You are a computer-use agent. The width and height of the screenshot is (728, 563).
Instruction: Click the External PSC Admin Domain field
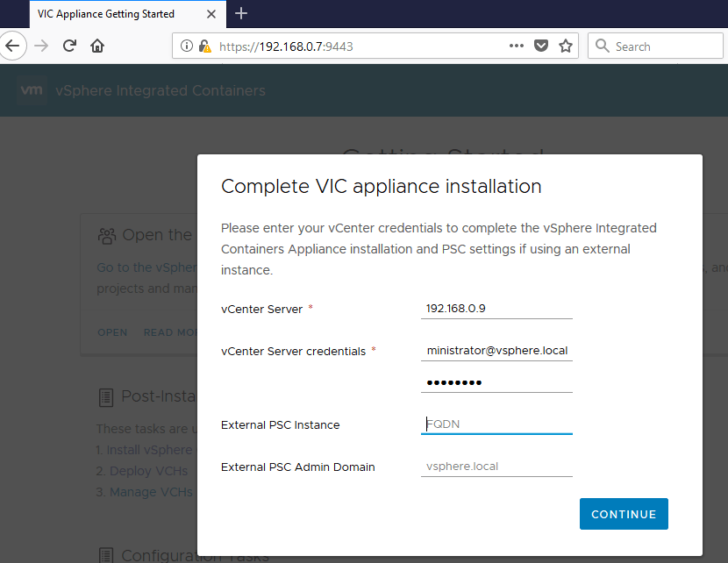(x=496, y=467)
